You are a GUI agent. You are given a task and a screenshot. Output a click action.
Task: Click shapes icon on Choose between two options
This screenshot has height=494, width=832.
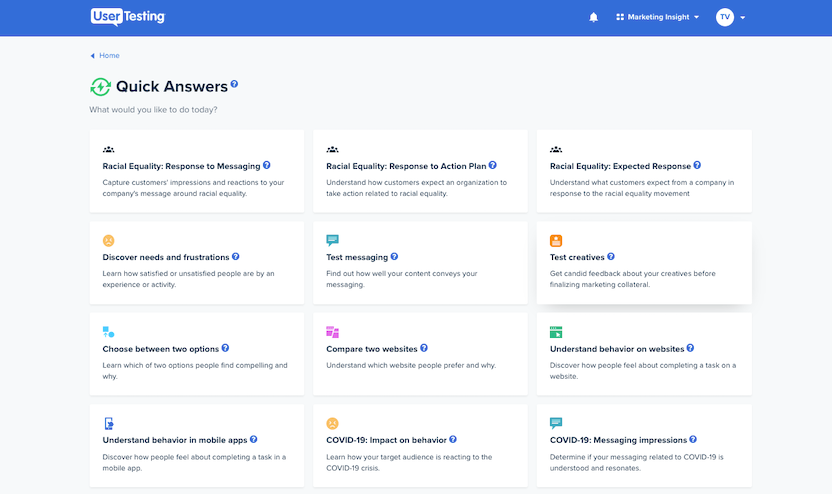click(108, 332)
